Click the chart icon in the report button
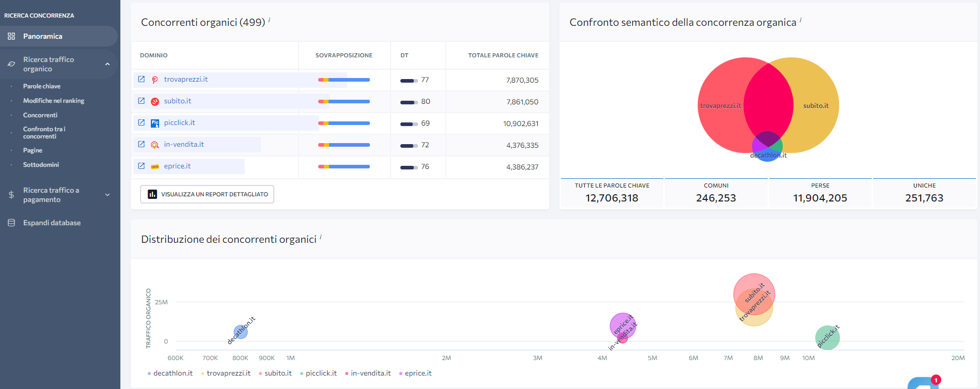The height and width of the screenshot is (389, 980). point(152,194)
